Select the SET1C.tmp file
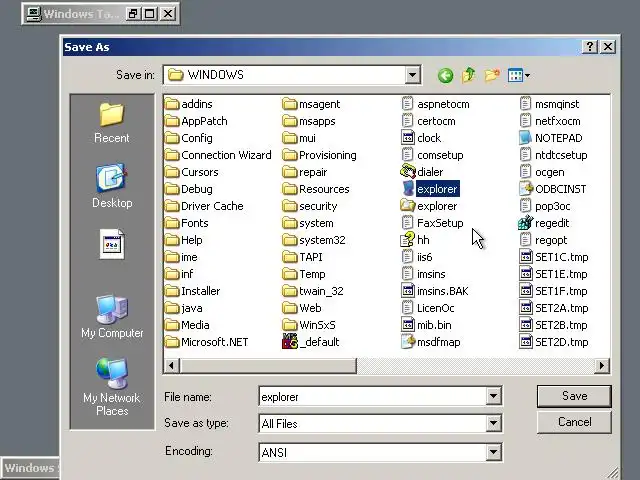 pyautogui.click(x=554, y=257)
